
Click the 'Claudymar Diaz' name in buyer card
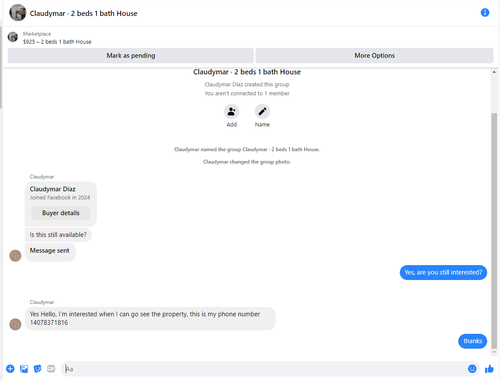point(52,189)
